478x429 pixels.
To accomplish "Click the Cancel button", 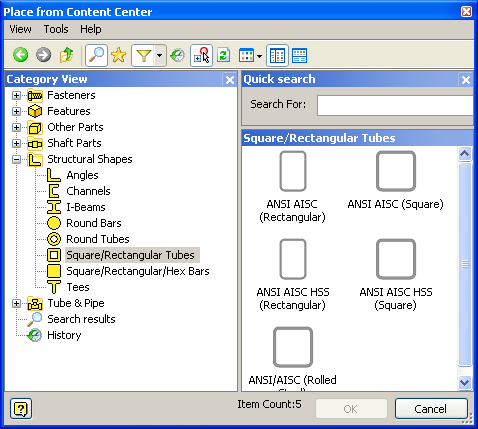I will pyautogui.click(x=431, y=409).
